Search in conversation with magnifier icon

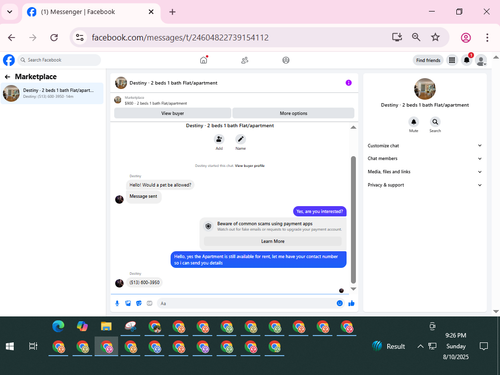coord(435,122)
